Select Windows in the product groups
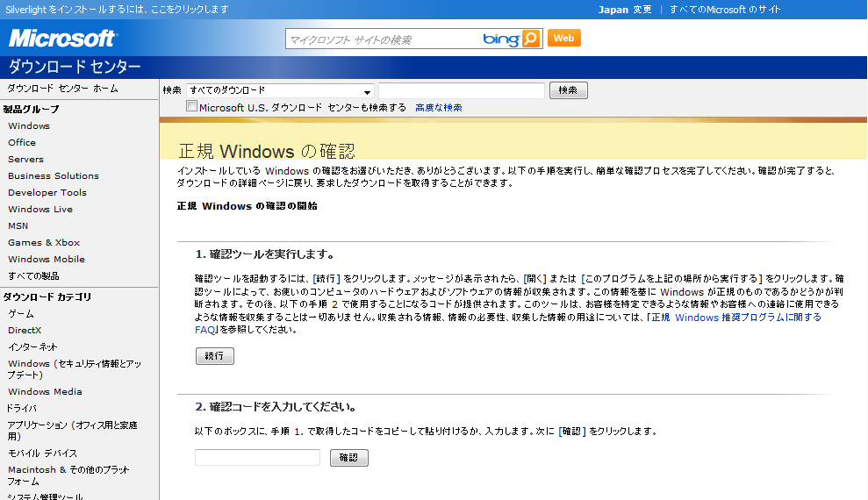868x500 pixels. 29,126
